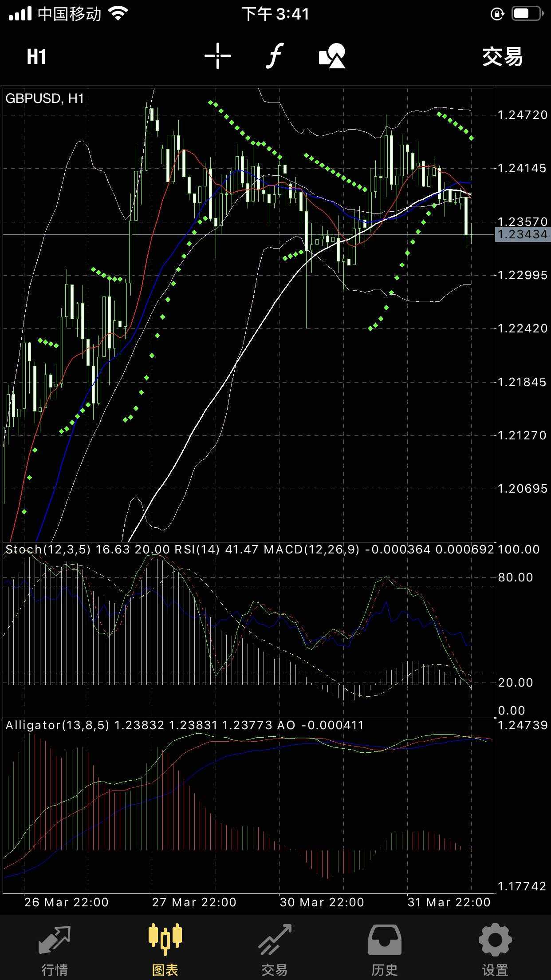Screen dimensions: 551x980
Task: Tap the current price label 1.23434
Action: 523,234
